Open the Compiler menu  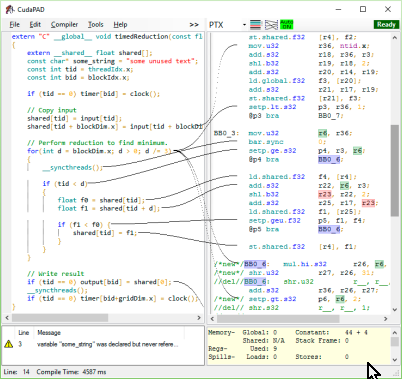click(64, 24)
